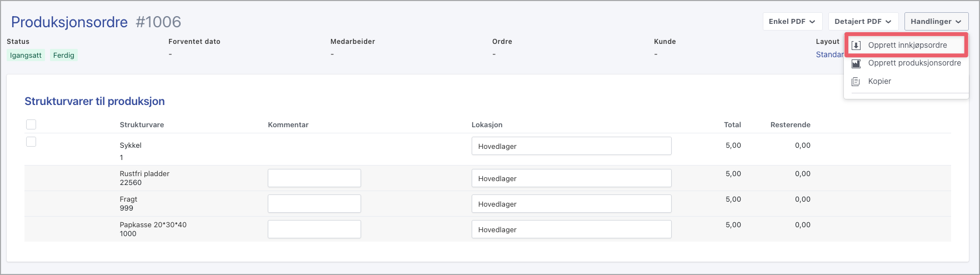Select Opprett innkjøpsordre from the menu
This screenshot has height=275, width=980.
[x=907, y=46]
